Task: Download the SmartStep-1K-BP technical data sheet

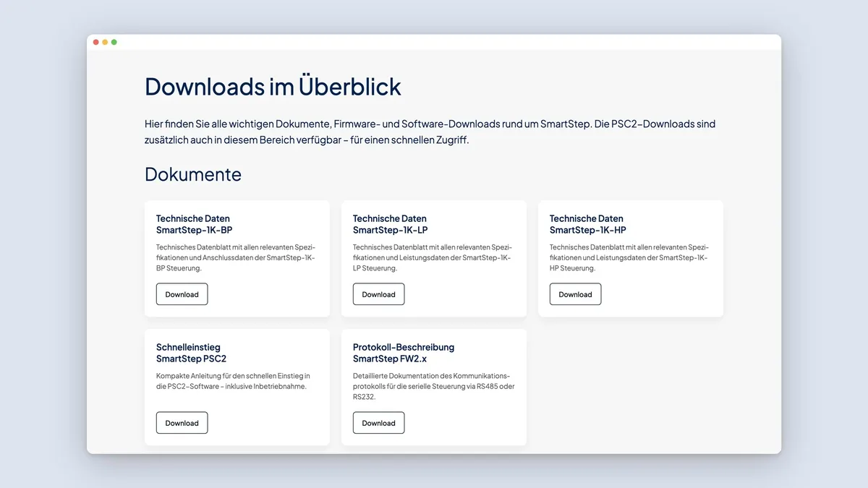Action: tap(182, 294)
